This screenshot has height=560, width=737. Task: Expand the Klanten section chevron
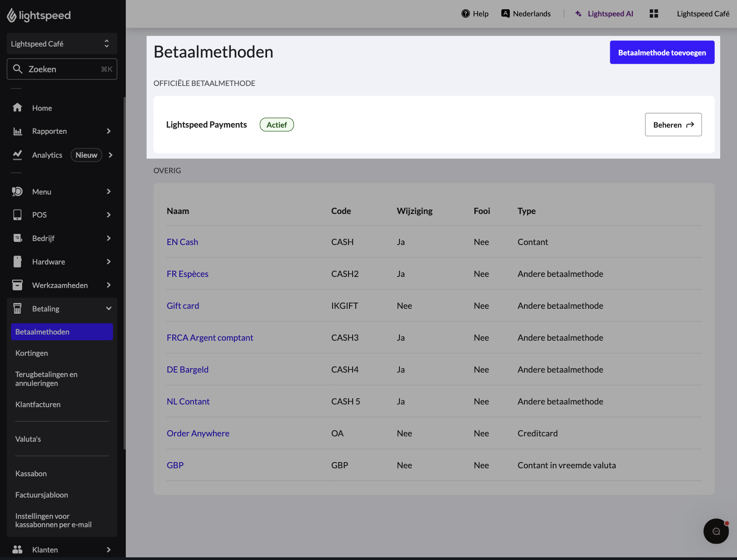click(109, 550)
